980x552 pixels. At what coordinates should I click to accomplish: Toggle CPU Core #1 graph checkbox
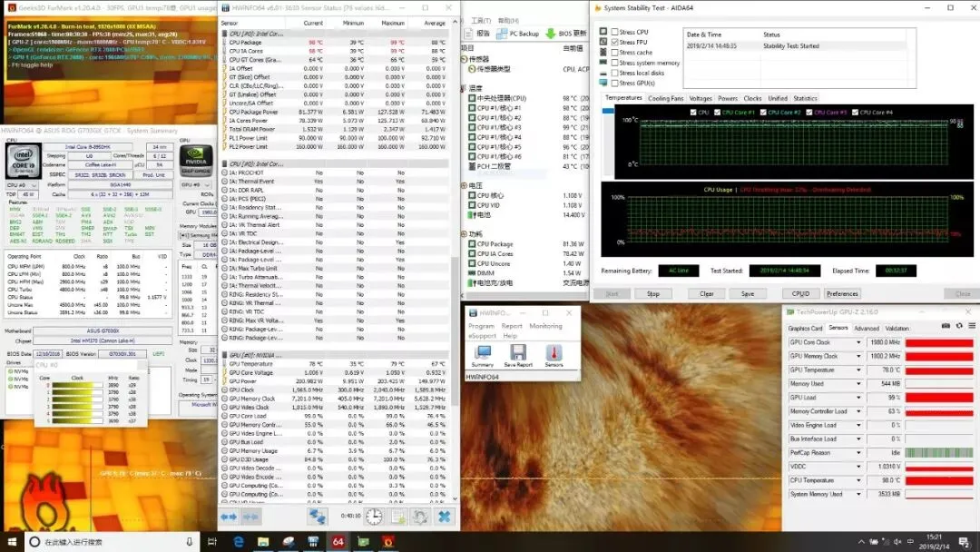pos(717,113)
